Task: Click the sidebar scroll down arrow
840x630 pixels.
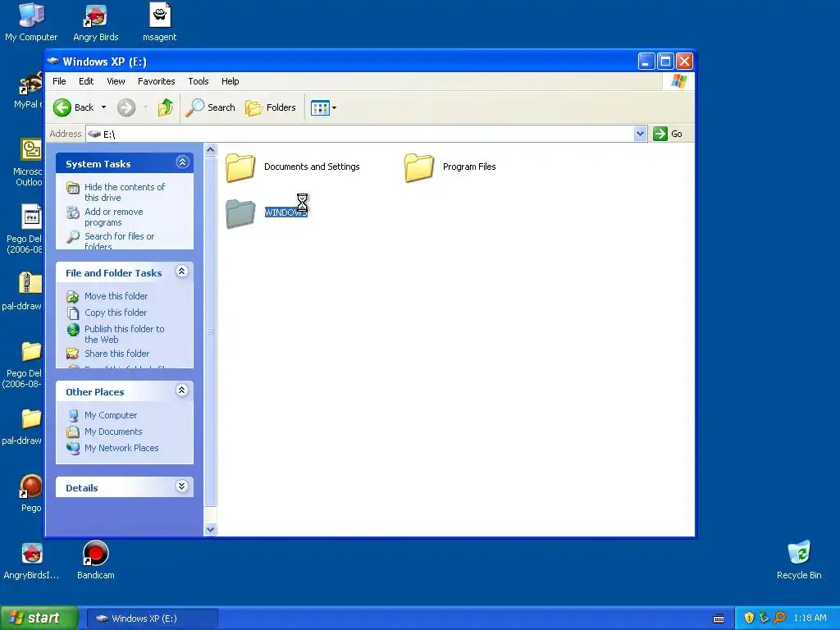Action: click(211, 529)
